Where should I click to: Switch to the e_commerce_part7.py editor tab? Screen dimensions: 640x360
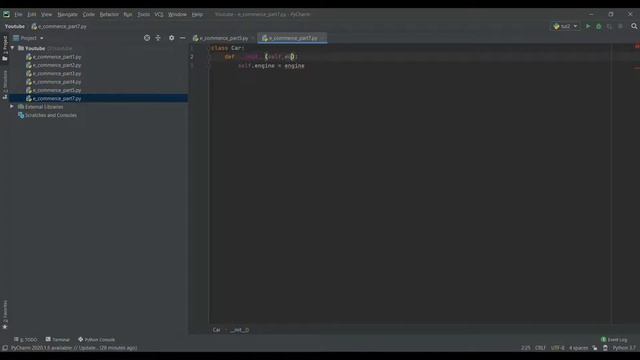(291, 38)
